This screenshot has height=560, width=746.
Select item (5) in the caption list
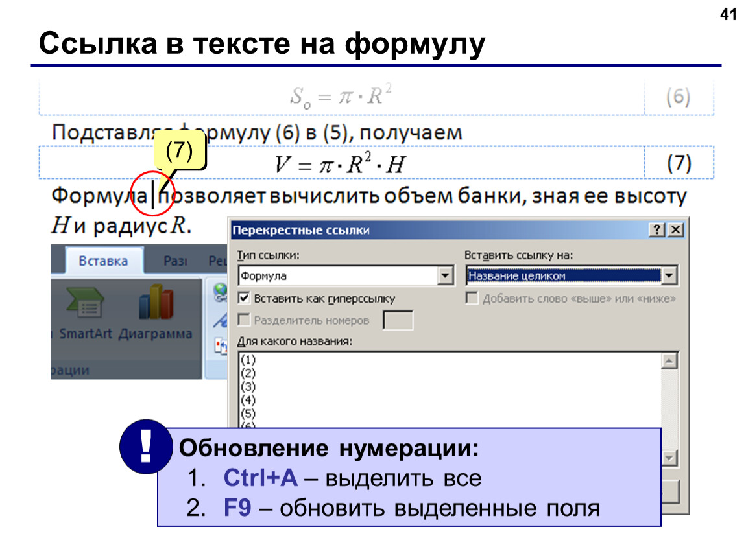point(248,413)
